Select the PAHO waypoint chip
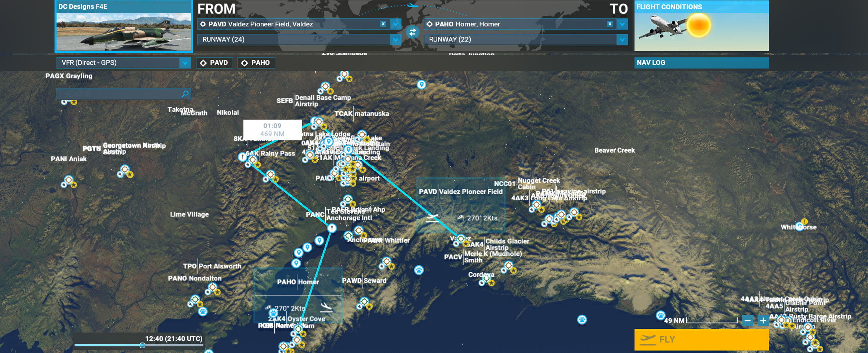Image resolution: width=868 pixels, height=353 pixels. (x=256, y=63)
